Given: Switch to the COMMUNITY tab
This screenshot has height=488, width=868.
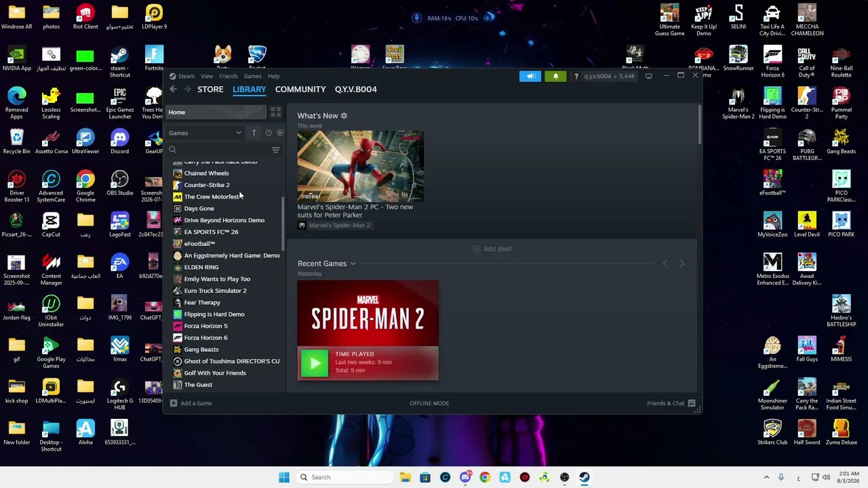Looking at the screenshot, I should [x=300, y=89].
